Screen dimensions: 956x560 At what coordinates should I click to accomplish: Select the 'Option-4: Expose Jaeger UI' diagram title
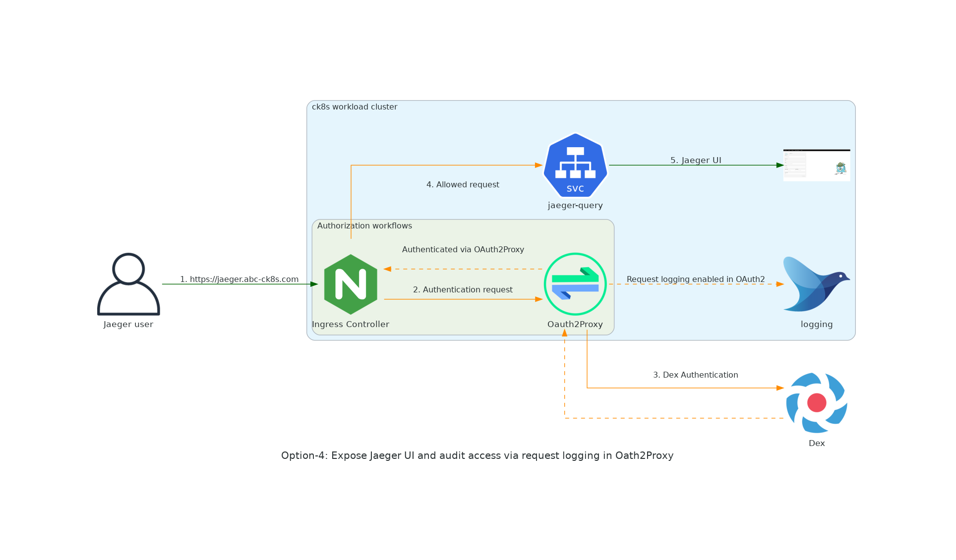tap(477, 455)
